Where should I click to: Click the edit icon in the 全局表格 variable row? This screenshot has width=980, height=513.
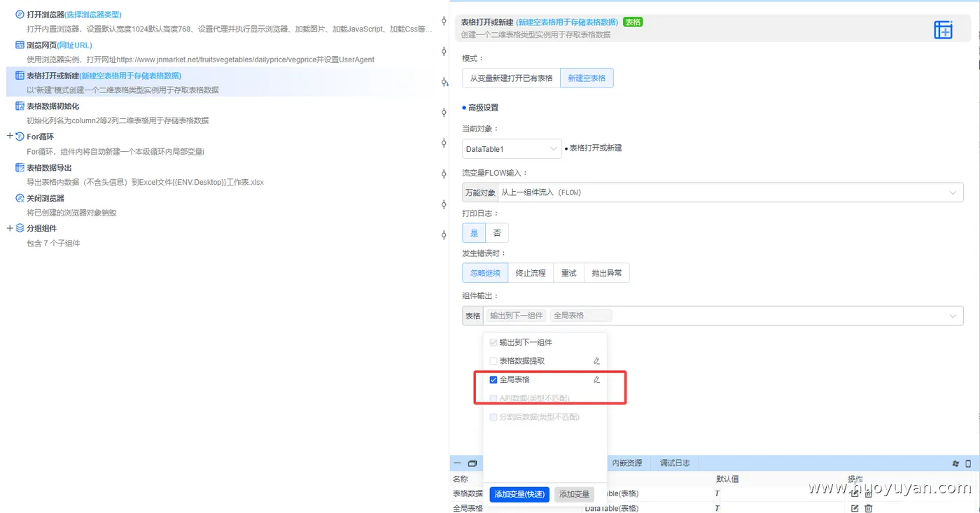coord(855,509)
